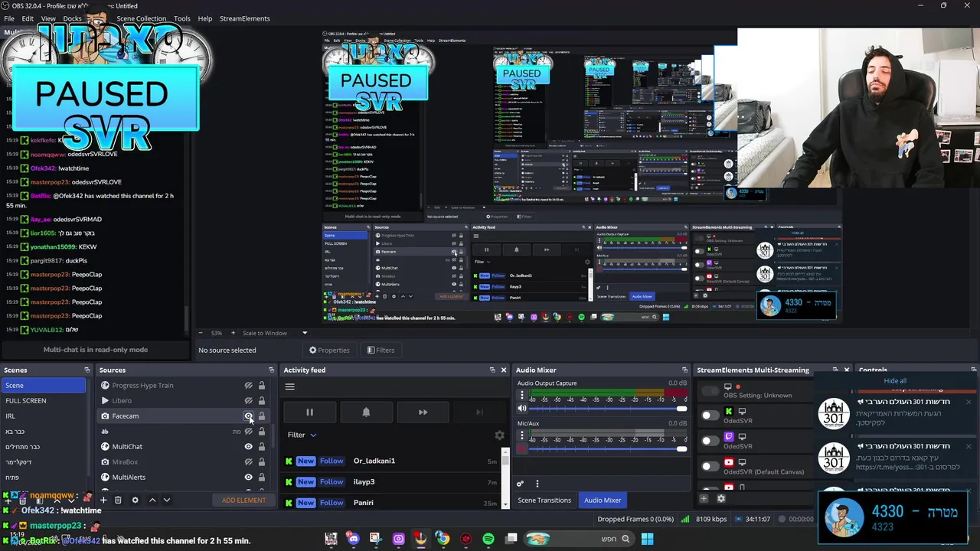
Task: Click the ADD ELEMENT button
Action: (x=243, y=500)
